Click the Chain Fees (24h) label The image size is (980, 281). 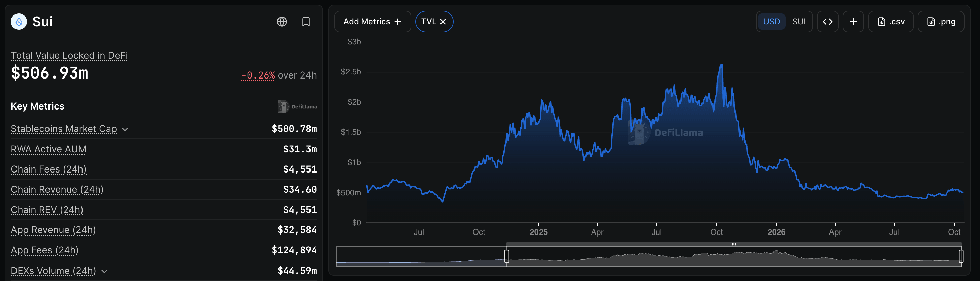(x=48, y=169)
